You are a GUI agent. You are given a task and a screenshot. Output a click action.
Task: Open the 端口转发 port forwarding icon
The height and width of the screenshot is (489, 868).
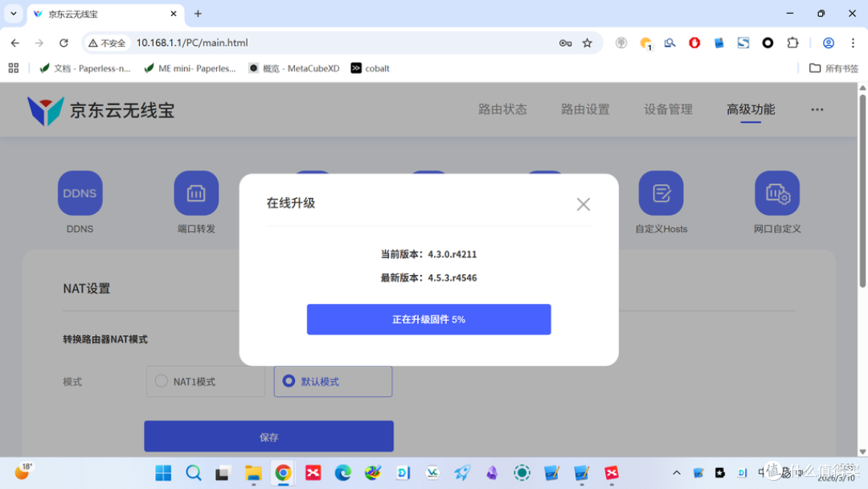tap(196, 193)
